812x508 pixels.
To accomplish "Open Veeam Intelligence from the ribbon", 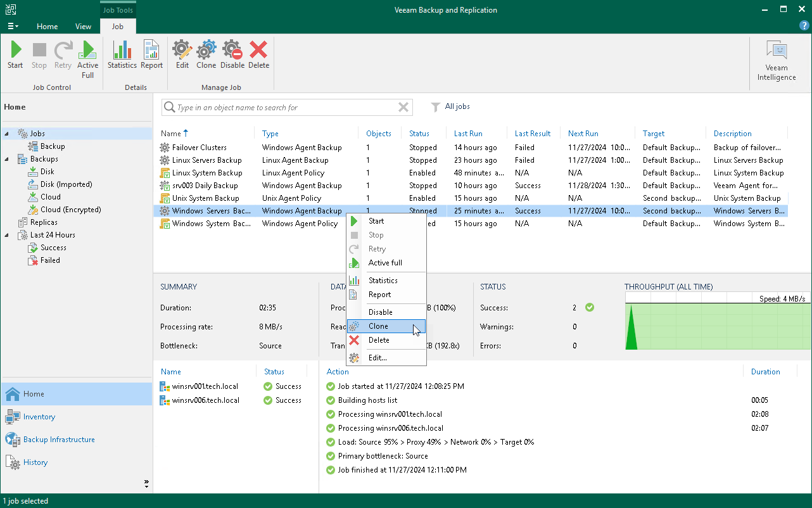I will pyautogui.click(x=776, y=57).
